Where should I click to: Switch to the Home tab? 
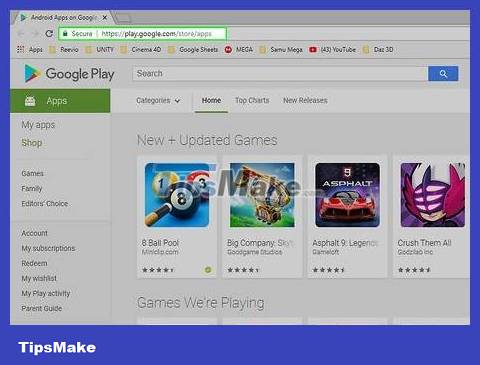click(x=211, y=100)
